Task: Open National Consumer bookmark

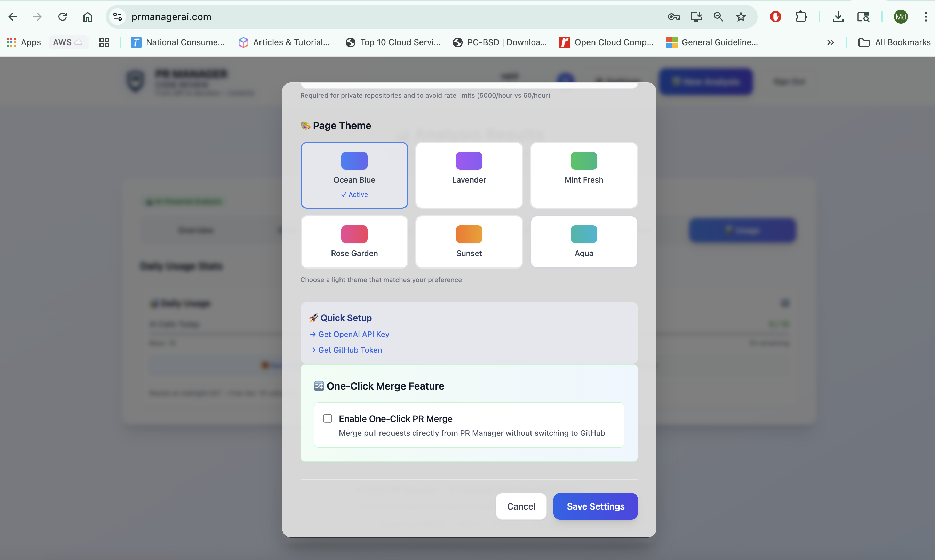Action: (x=177, y=42)
